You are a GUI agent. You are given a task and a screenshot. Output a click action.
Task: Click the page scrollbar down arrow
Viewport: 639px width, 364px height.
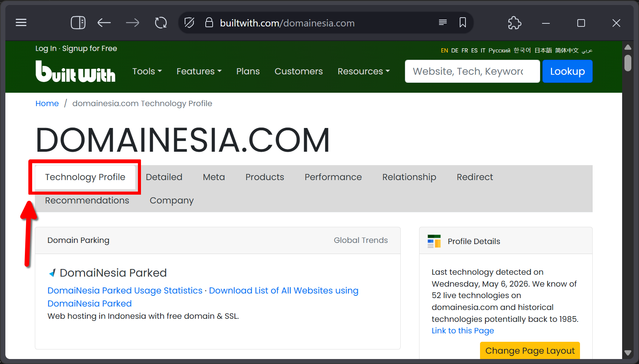pyautogui.click(x=628, y=353)
